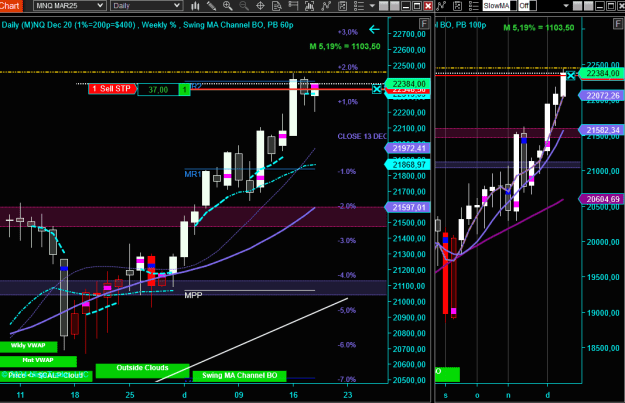Click the F button on right chart
Image resolution: width=625 pixels, height=403 pixels.
pyautogui.click(x=617, y=24)
